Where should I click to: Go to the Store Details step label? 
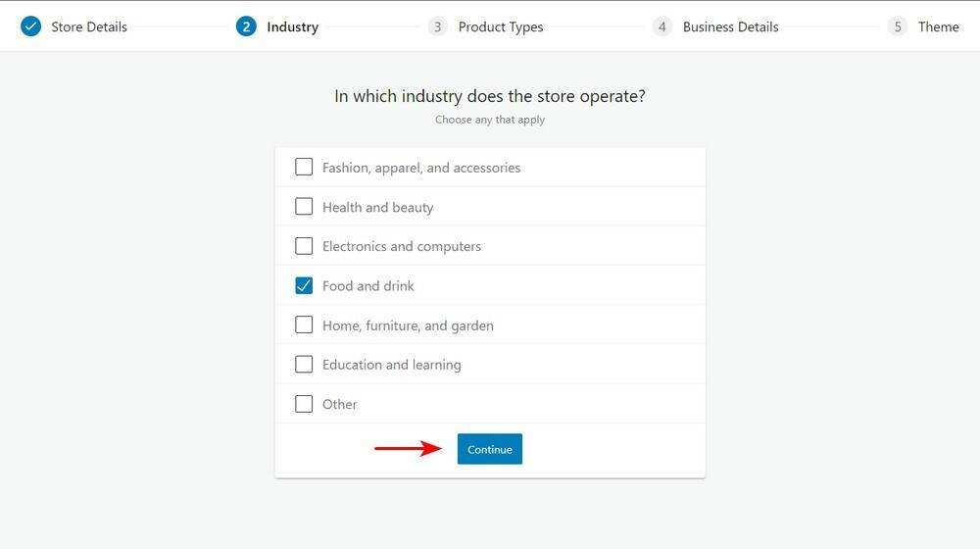89,26
